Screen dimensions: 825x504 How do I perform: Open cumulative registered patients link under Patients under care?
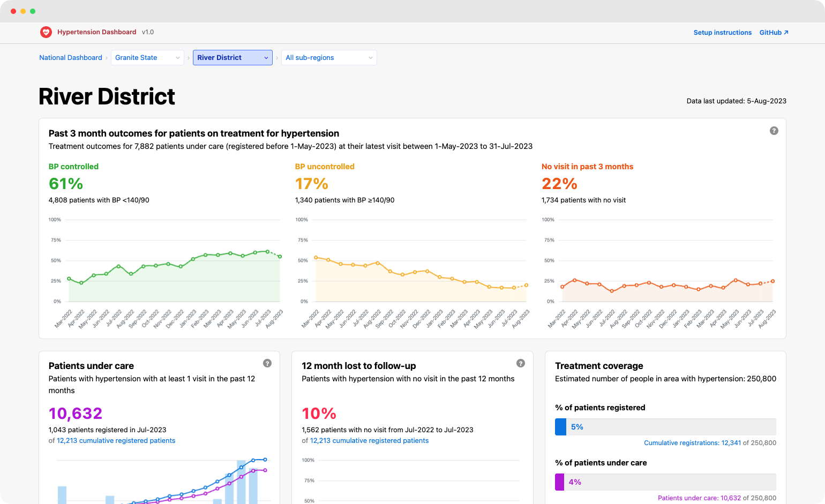(x=116, y=441)
